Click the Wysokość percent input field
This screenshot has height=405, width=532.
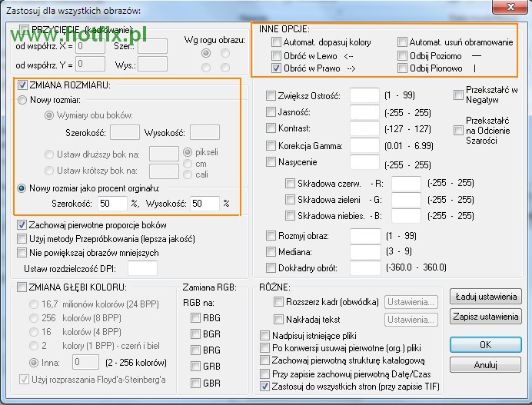pyautogui.click(x=205, y=204)
